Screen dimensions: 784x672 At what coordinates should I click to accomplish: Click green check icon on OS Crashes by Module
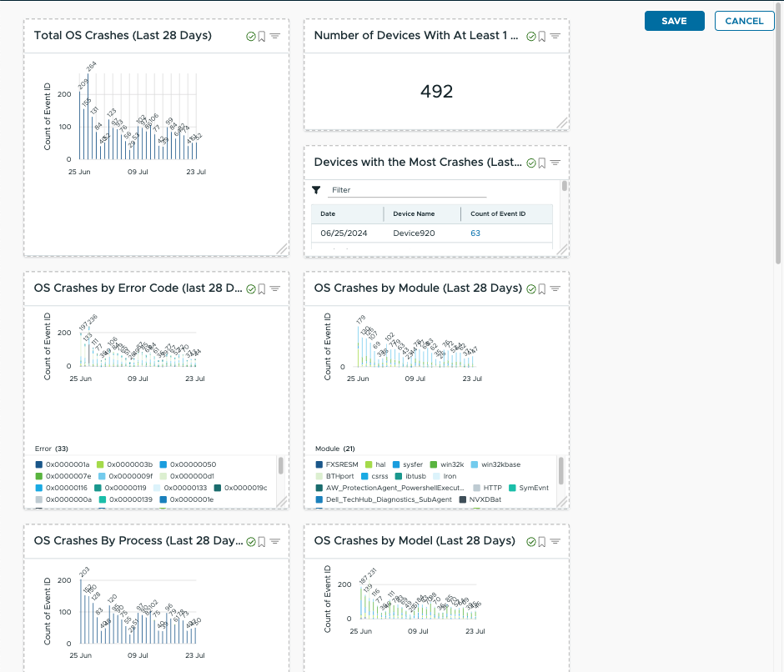point(530,288)
